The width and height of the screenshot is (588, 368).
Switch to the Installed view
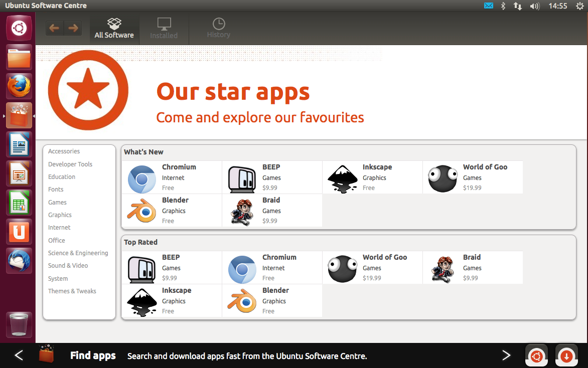click(x=164, y=29)
